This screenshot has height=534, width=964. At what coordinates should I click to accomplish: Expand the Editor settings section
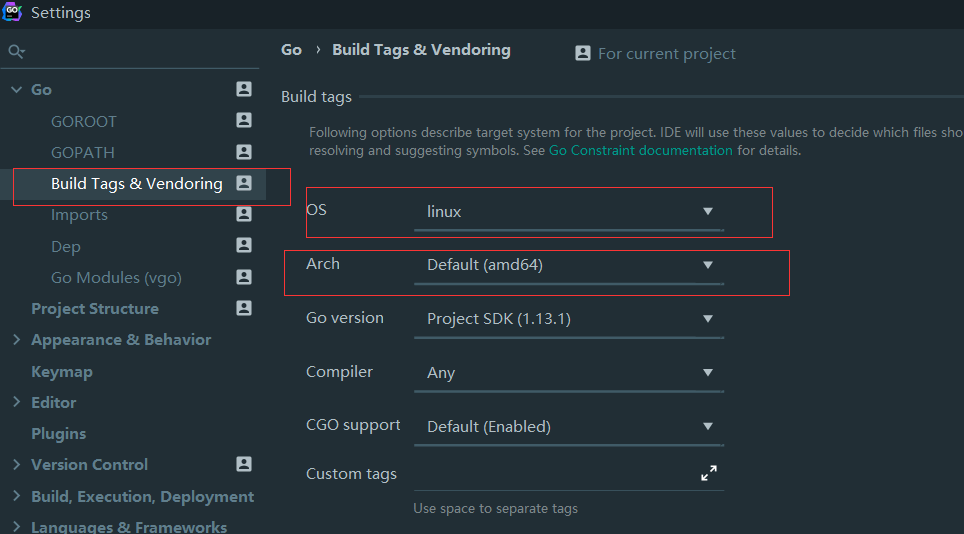tap(16, 402)
